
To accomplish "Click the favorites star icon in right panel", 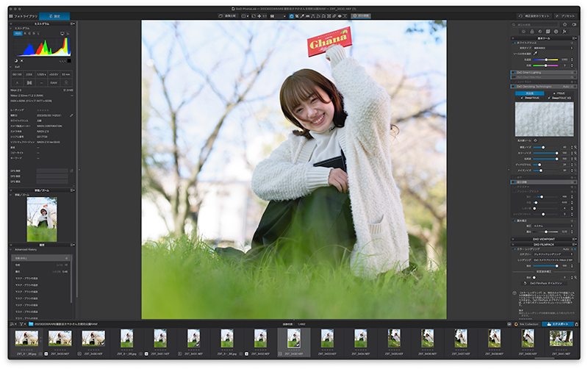I will click(x=564, y=25).
